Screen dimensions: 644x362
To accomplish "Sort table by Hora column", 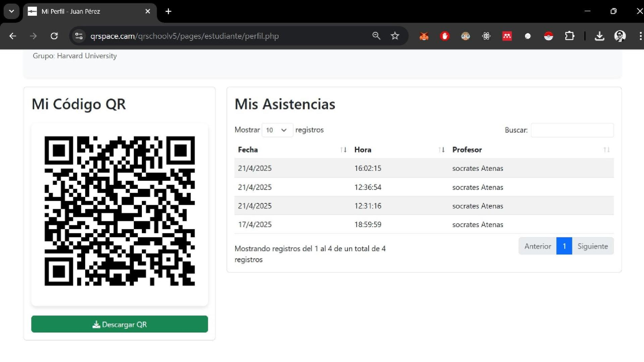I will 399,150.
